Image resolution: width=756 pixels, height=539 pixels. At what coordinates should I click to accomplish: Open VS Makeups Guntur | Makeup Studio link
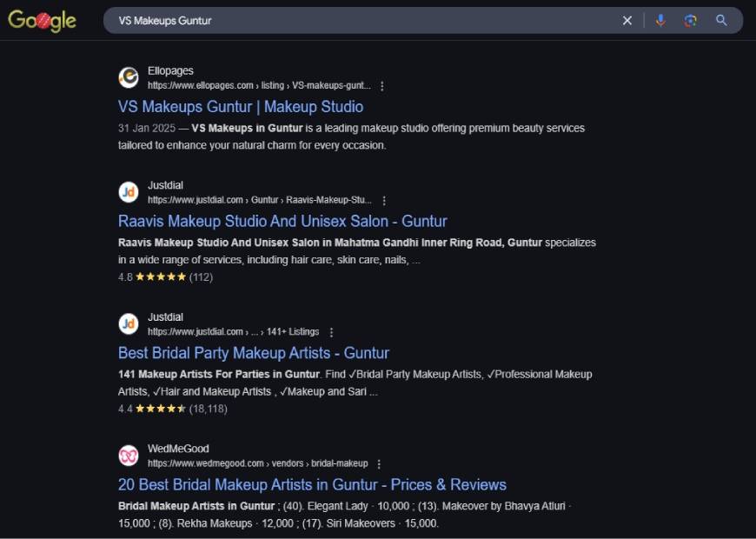(x=241, y=107)
